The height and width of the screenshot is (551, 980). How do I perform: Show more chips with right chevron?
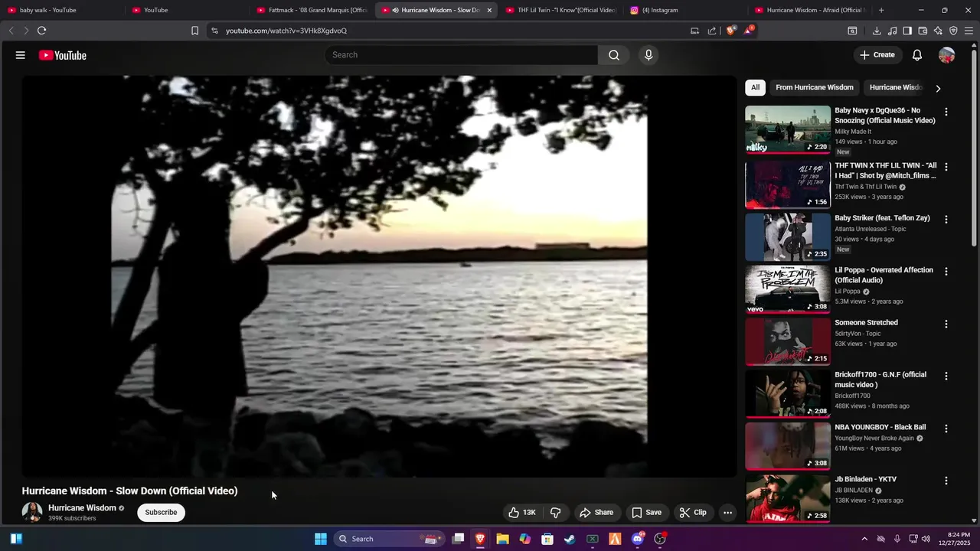pyautogui.click(x=938, y=88)
